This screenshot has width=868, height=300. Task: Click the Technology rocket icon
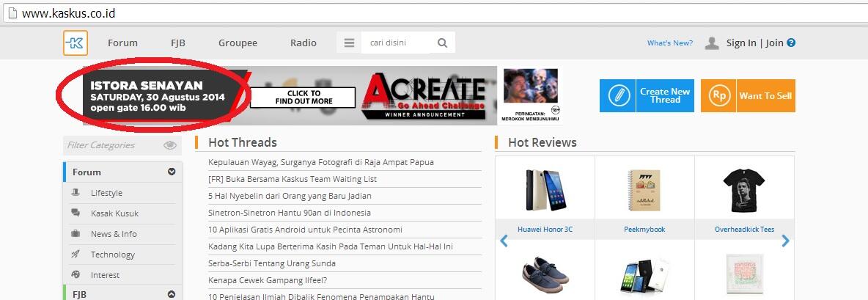pyautogui.click(x=76, y=254)
